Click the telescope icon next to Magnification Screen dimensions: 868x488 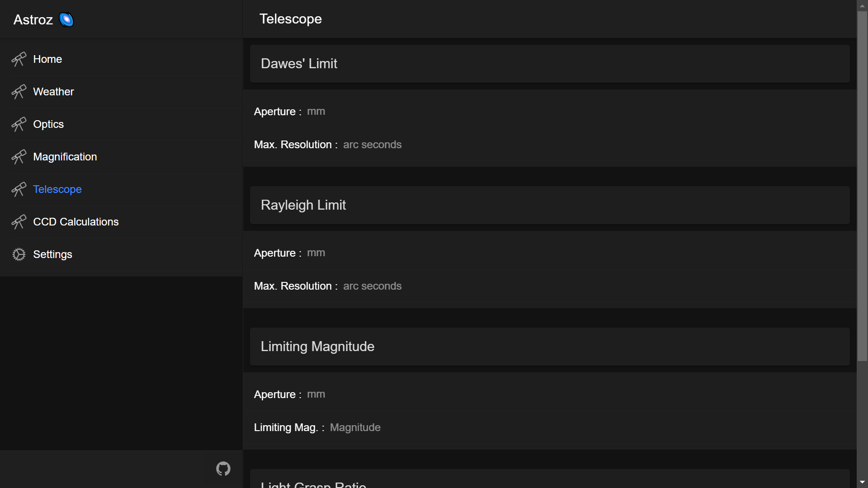19,157
